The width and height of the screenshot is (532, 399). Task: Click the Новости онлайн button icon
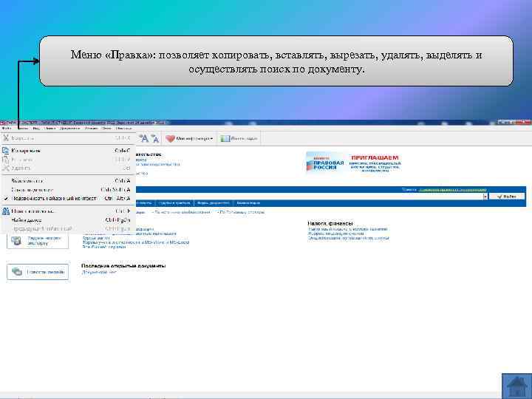pos(16,272)
